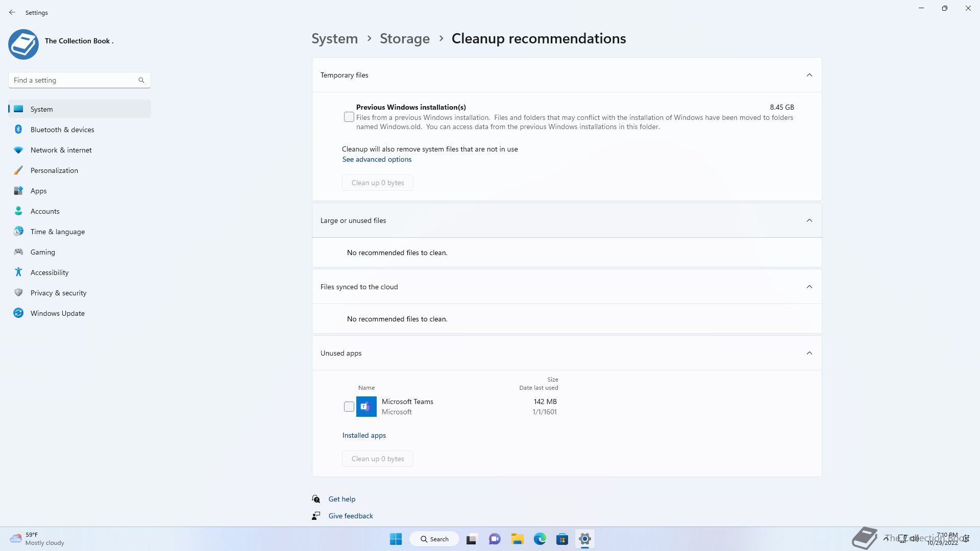
Task: Click the Name column header
Action: coord(366,388)
